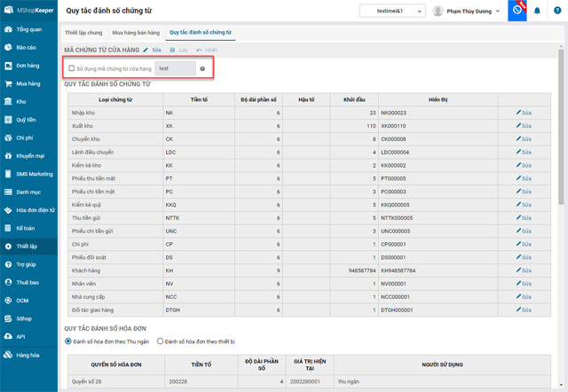Select Đánh số hóa đơn theo Thu ngân

pyautogui.click(x=68, y=340)
